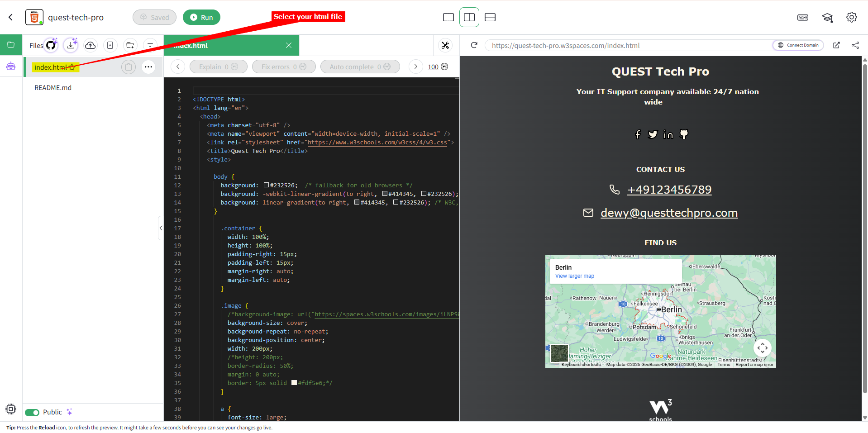The height and width of the screenshot is (433, 868).
Task: Click the LinkedIn icon in preview
Action: point(668,134)
